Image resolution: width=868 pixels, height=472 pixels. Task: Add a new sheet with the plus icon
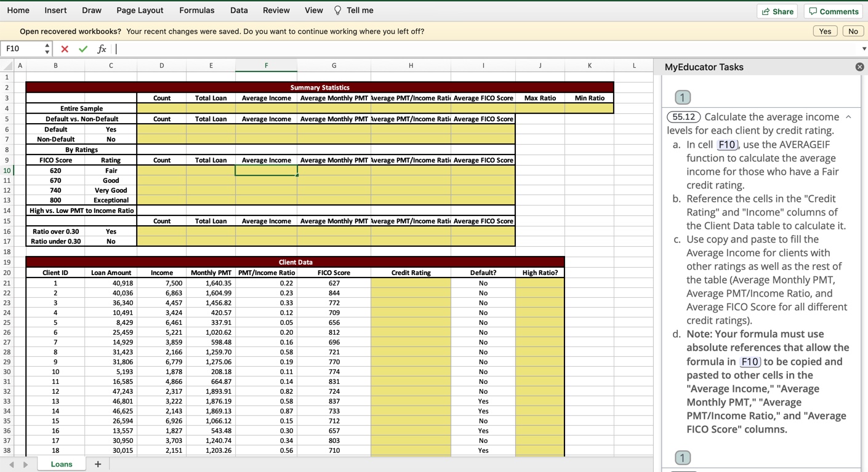[97, 463]
